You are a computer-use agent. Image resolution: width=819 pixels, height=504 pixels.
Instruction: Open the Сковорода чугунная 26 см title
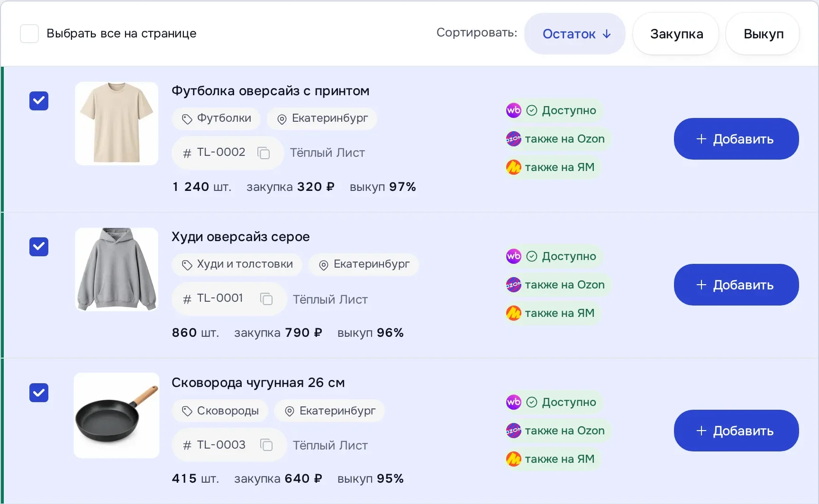tap(258, 383)
